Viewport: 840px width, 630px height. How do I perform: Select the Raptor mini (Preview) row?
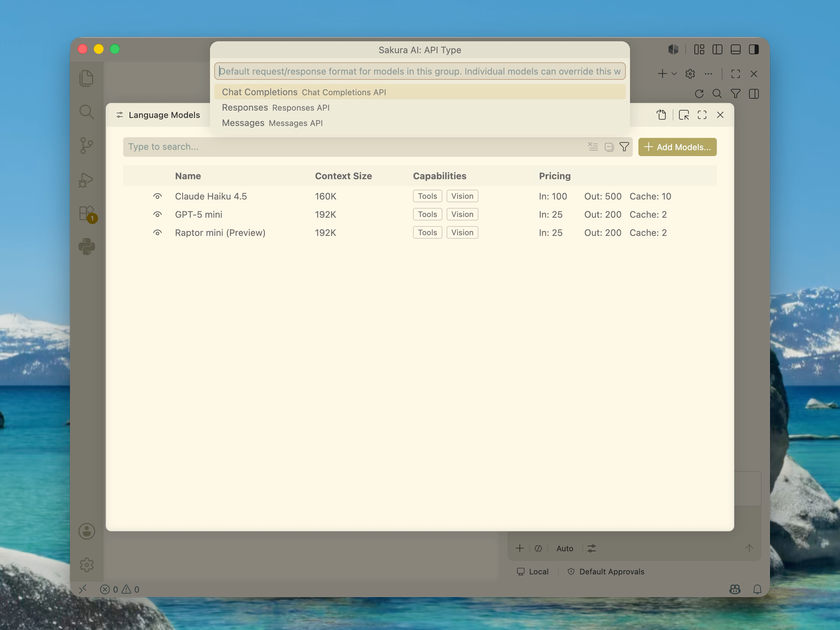pyautogui.click(x=420, y=233)
